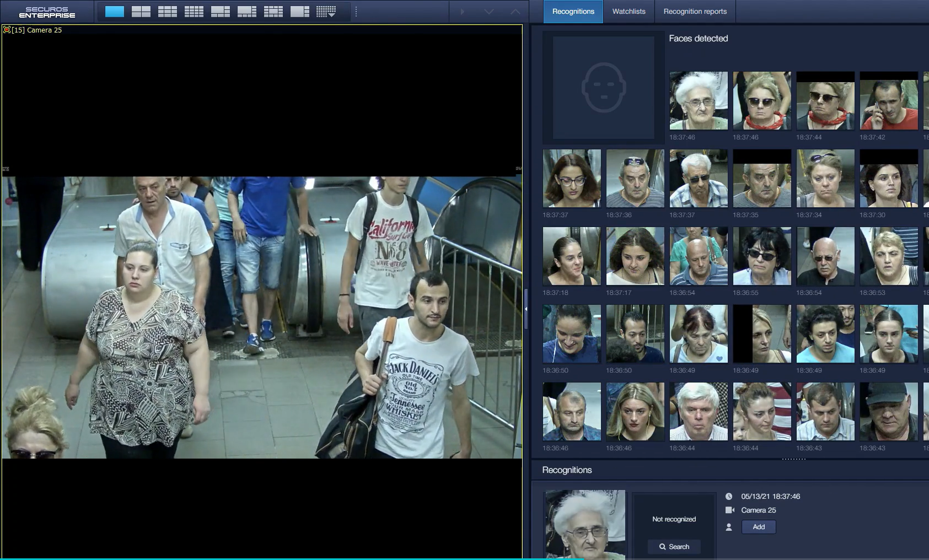Click the Add button to add person

759,527
